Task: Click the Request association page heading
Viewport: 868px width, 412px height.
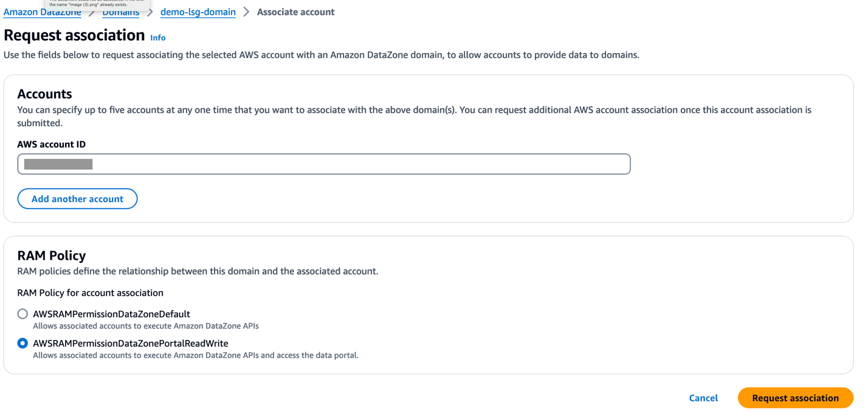Action: pyautogui.click(x=74, y=35)
